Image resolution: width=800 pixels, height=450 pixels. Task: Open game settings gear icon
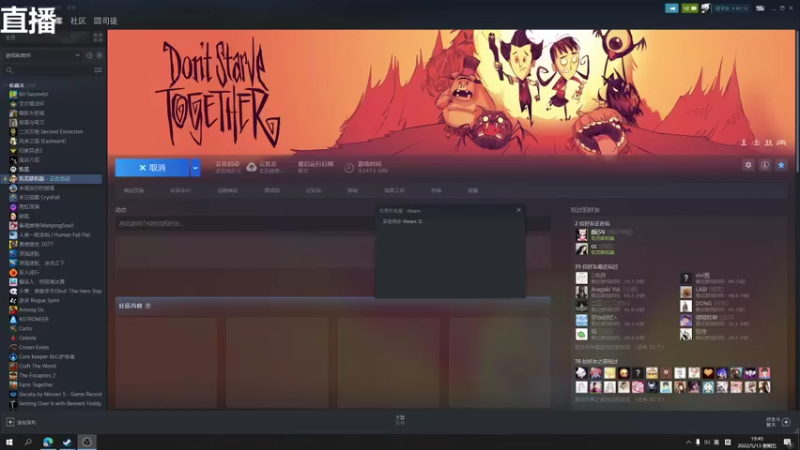(x=748, y=165)
